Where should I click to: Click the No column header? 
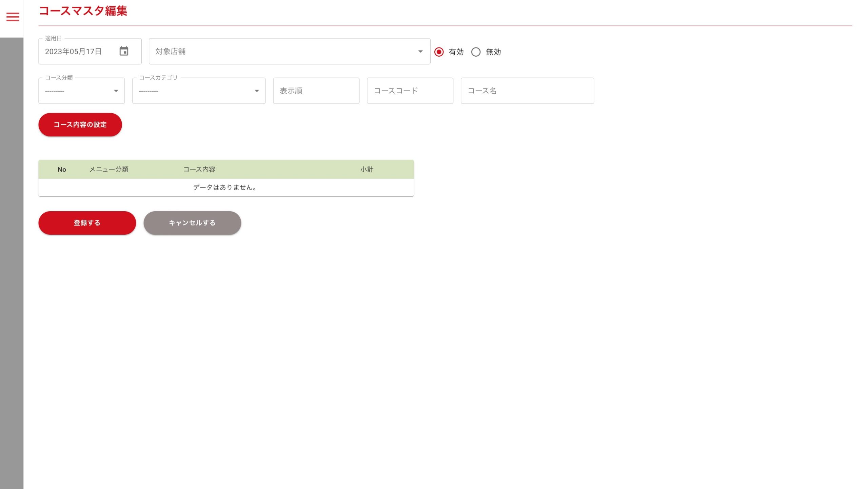pyautogui.click(x=62, y=170)
